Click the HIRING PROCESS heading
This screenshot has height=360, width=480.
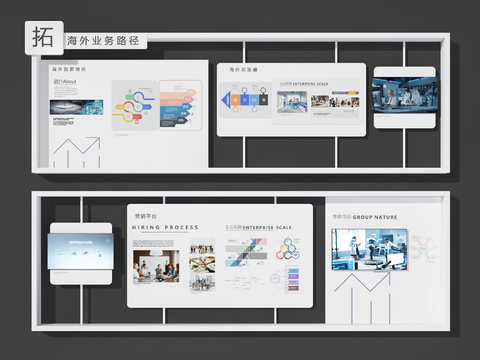(165, 227)
